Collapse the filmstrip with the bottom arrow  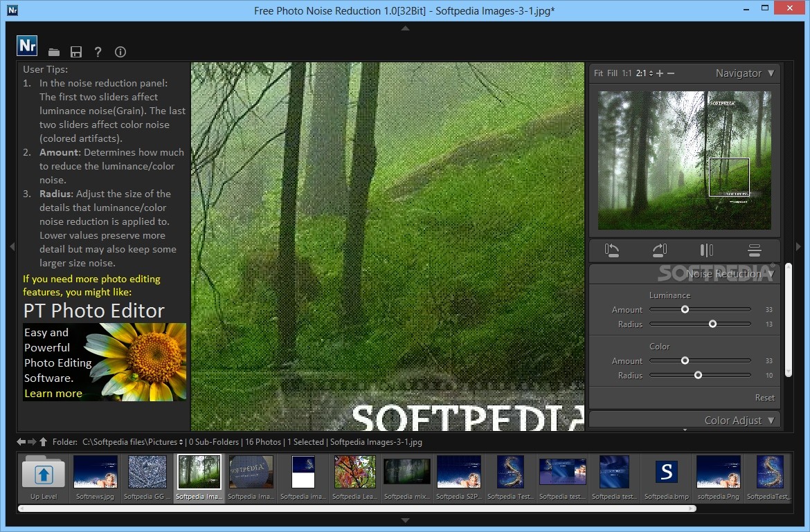(x=406, y=520)
